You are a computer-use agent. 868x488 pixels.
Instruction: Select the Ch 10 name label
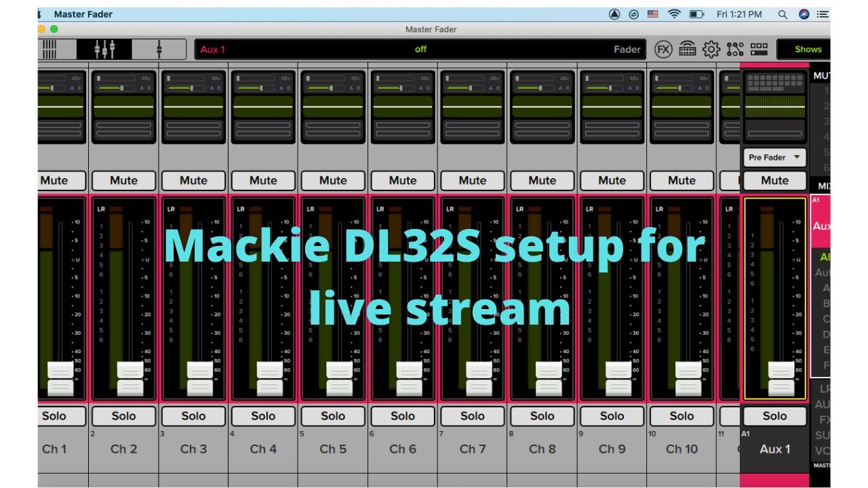pyautogui.click(x=682, y=449)
